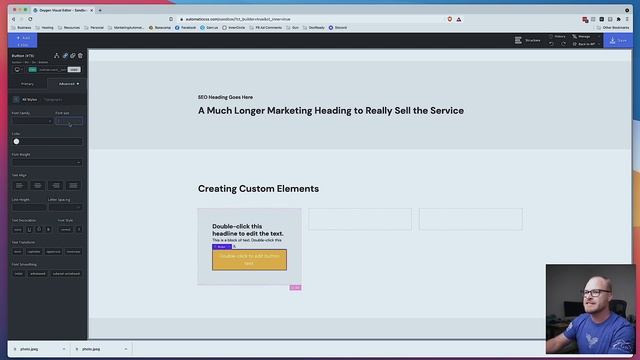This screenshot has height=360, width=640.
Task: Set Font Smoothing to initial
Action: pyautogui.click(x=19, y=274)
